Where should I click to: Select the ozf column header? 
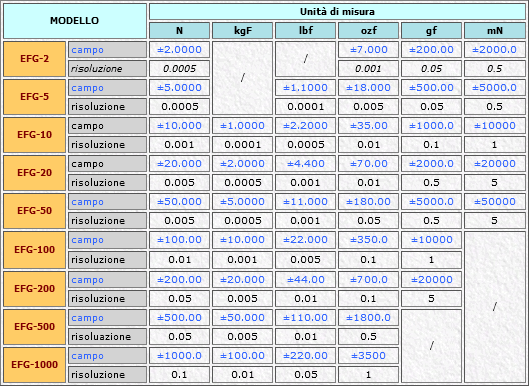(369, 31)
